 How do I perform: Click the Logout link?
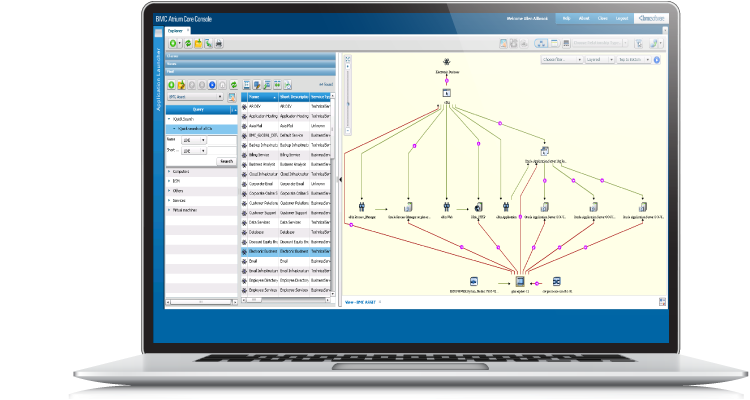(623, 18)
